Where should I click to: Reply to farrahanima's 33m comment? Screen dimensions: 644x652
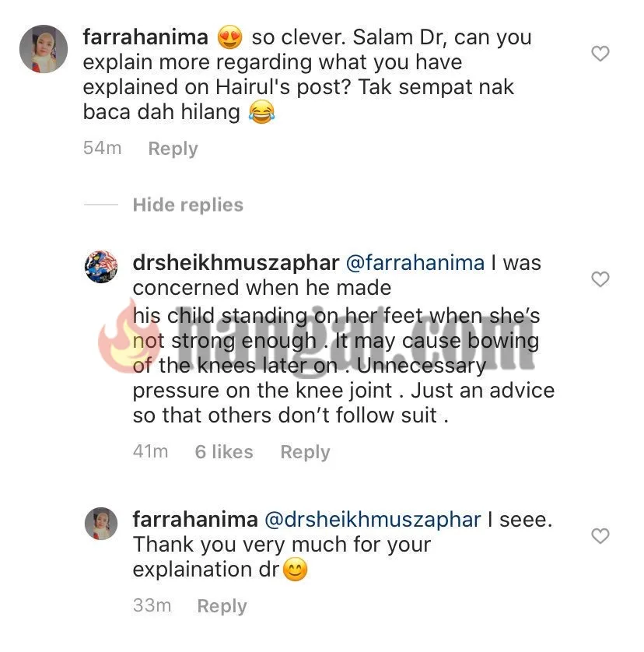222,606
